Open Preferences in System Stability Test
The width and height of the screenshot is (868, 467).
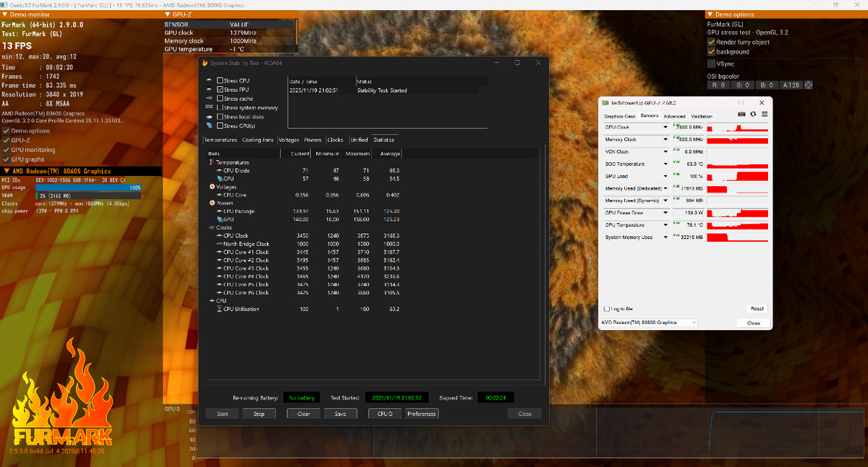[x=422, y=413]
